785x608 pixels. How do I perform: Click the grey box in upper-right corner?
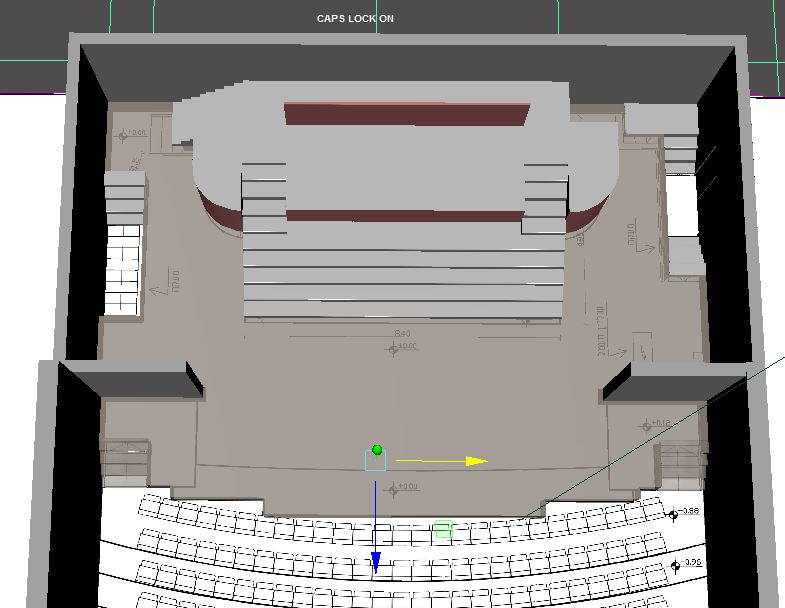pos(661,119)
